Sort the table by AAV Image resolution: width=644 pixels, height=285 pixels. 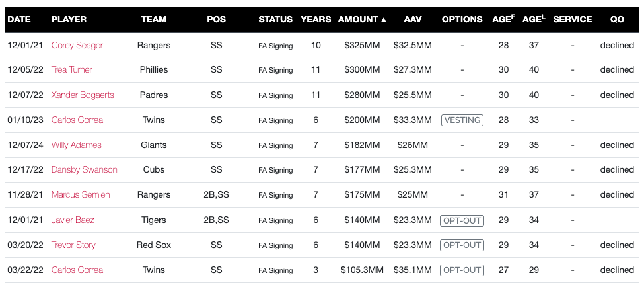413,19
